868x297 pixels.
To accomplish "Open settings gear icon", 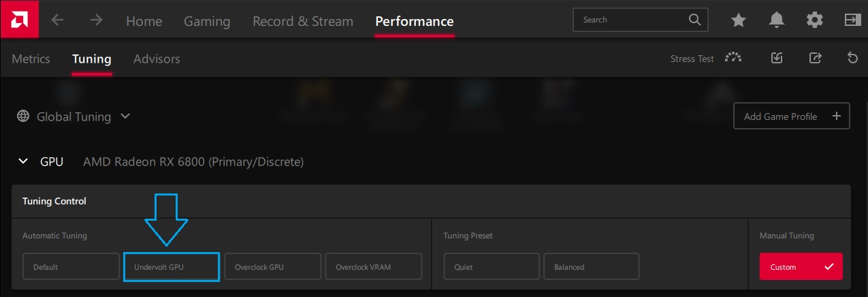I will pos(814,20).
